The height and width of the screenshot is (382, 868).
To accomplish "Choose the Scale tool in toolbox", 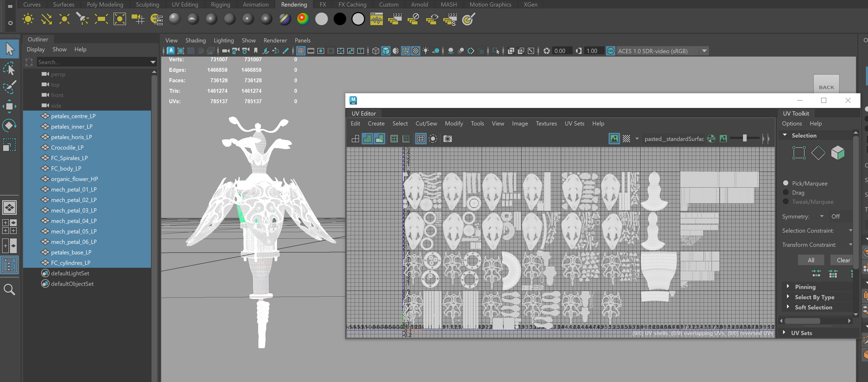I will coord(10,145).
